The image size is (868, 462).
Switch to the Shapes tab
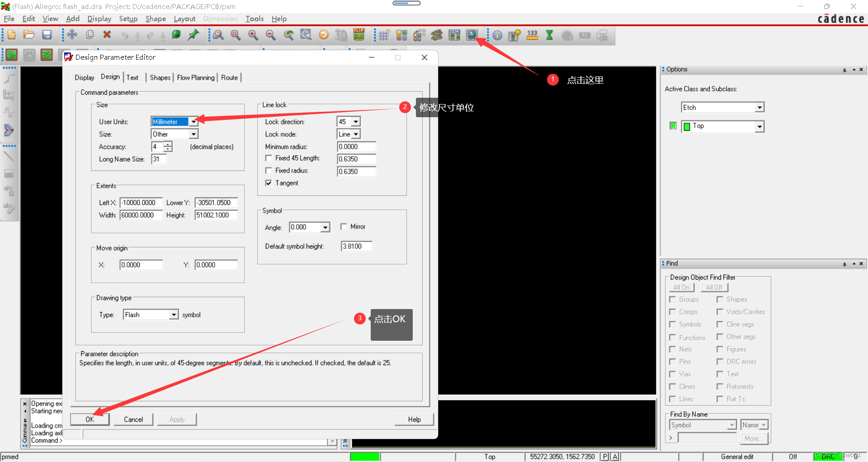click(x=160, y=77)
